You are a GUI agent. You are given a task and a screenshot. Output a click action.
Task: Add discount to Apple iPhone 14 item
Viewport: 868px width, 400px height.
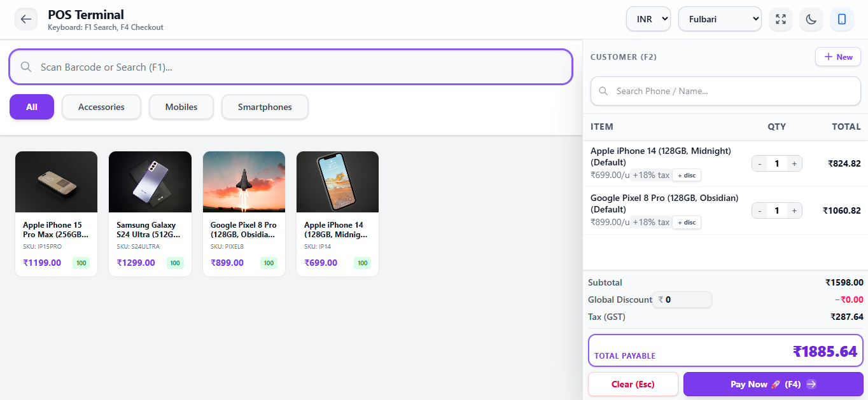tap(687, 176)
